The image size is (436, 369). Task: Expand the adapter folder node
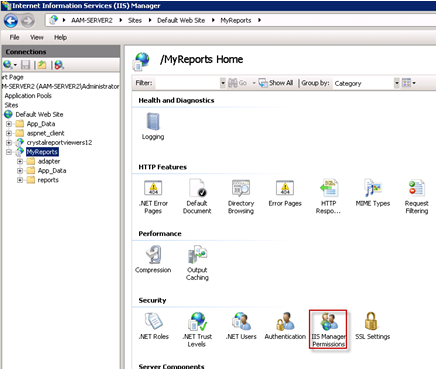click(x=20, y=161)
